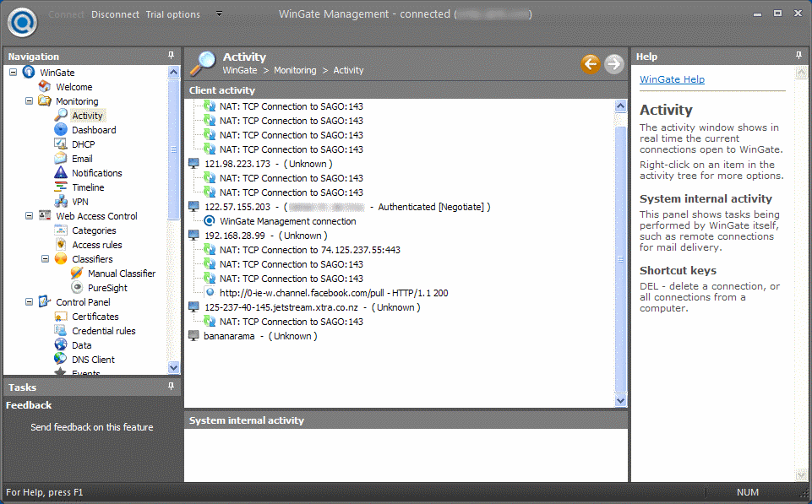The width and height of the screenshot is (812, 504).
Task: Click the WinGate logo application button
Action: (22, 22)
